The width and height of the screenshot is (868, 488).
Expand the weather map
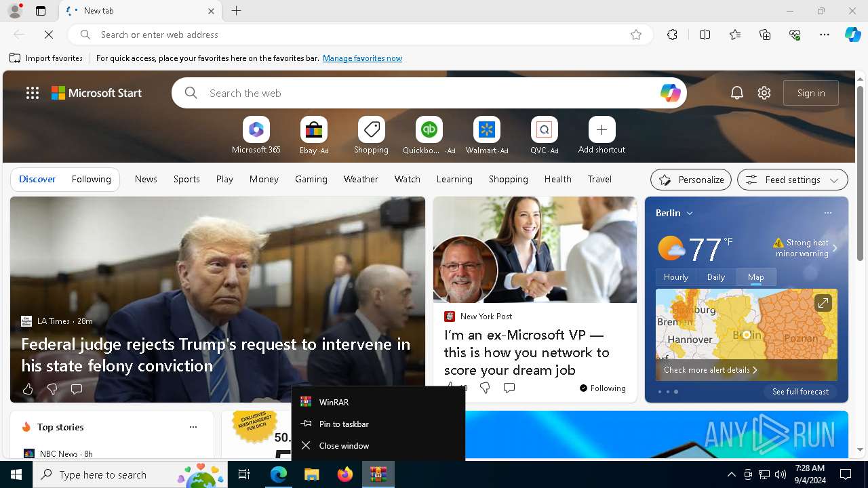click(x=823, y=303)
